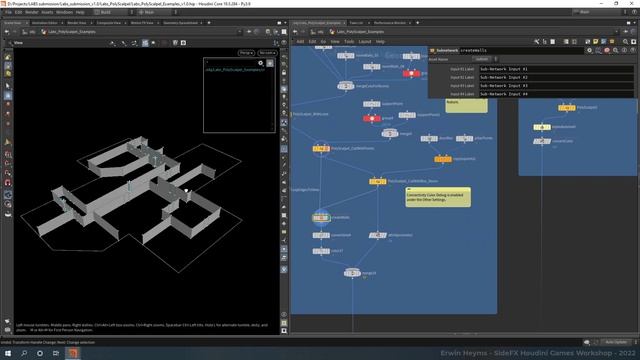
Task: Click the red help icon in parameter pane
Action: point(607,50)
